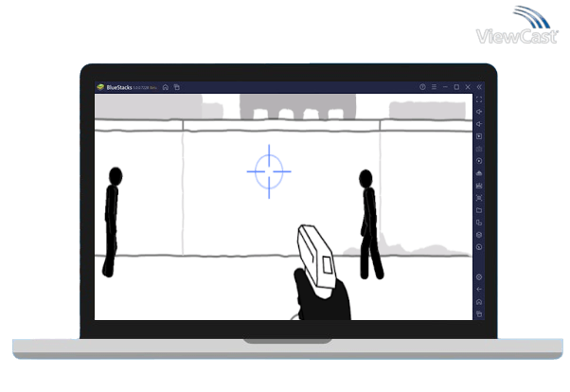Take a screenshot with frame icon
570x392 pixels.
click(479, 198)
